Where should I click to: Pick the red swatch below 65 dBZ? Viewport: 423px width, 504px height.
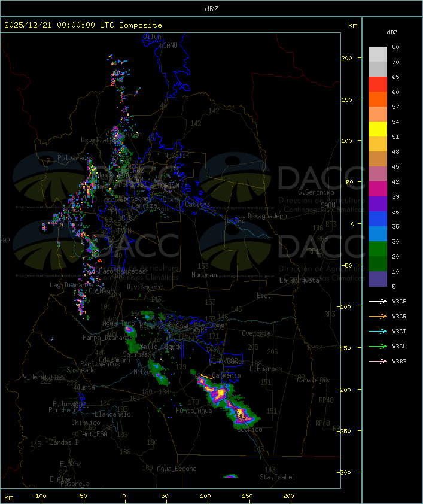378,84
